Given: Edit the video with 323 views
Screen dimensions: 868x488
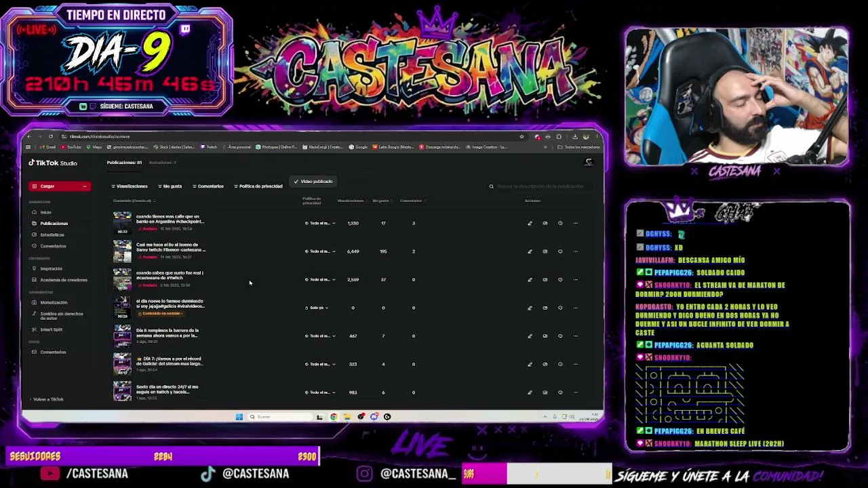Looking at the screenshot, I should pyautogui.click(x=530, y=364).
